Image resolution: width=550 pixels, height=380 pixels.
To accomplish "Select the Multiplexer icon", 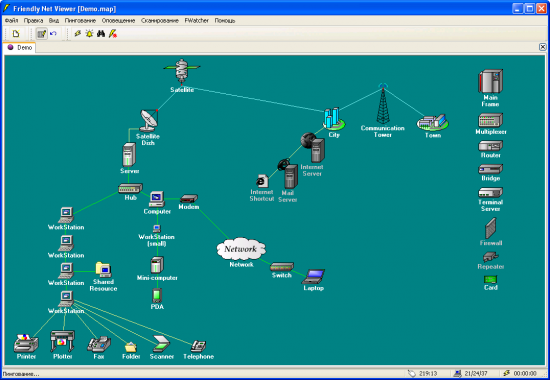I will point(490,120).
